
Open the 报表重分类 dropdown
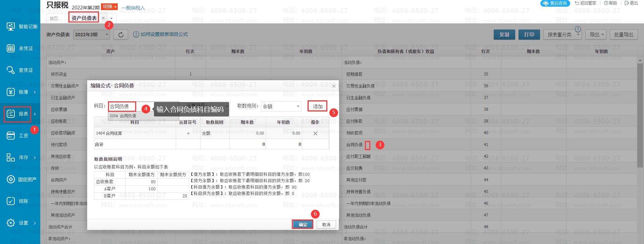[563, 35]
